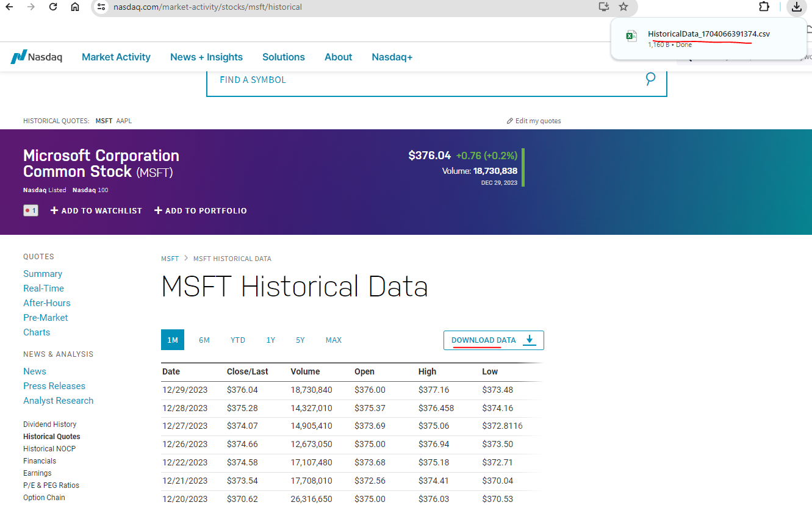Open Summary in Quotes sidebar
The height and width of the screenshot is (505, 812).
click(x=43, y=274)
